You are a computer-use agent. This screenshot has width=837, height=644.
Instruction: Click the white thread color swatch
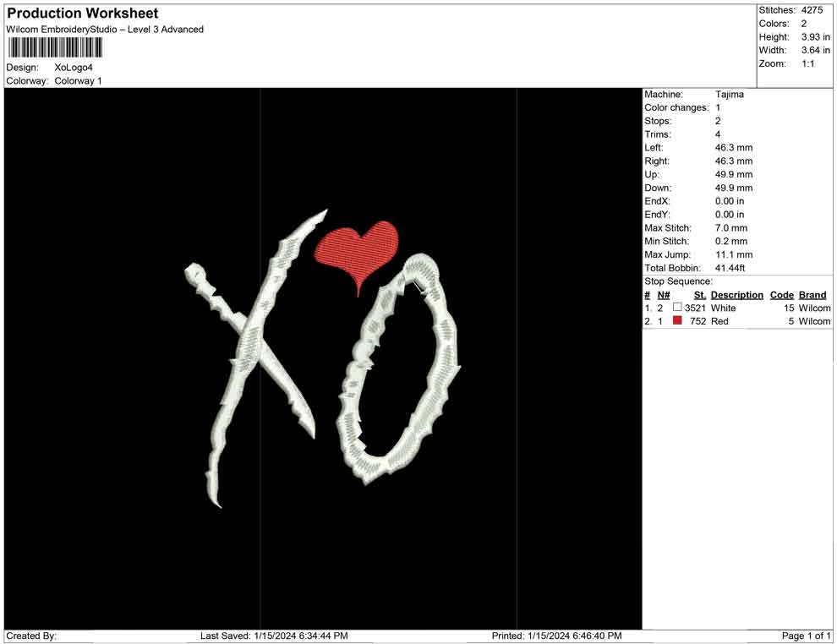[677, 307]
